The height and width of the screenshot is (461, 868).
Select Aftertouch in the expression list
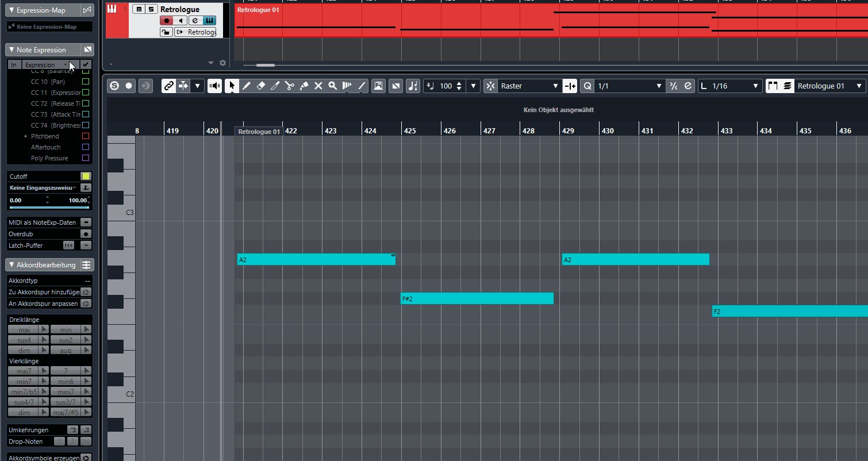(45, 147)
